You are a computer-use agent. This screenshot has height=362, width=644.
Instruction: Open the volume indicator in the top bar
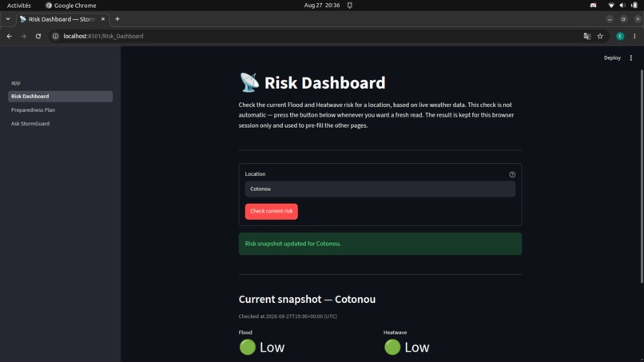[622, 6]
